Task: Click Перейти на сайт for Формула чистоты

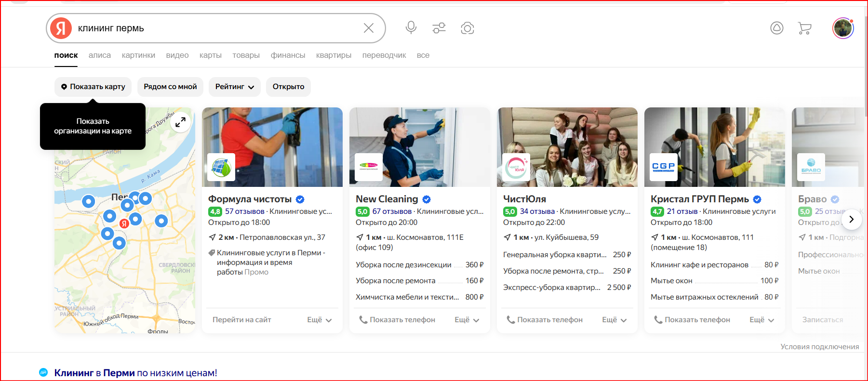Action: 242,320
